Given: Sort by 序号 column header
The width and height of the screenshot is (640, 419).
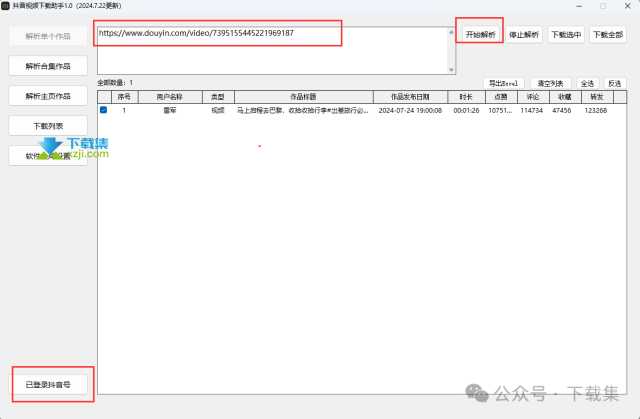Looking at the screenshot, I should [x=124, y=97].
